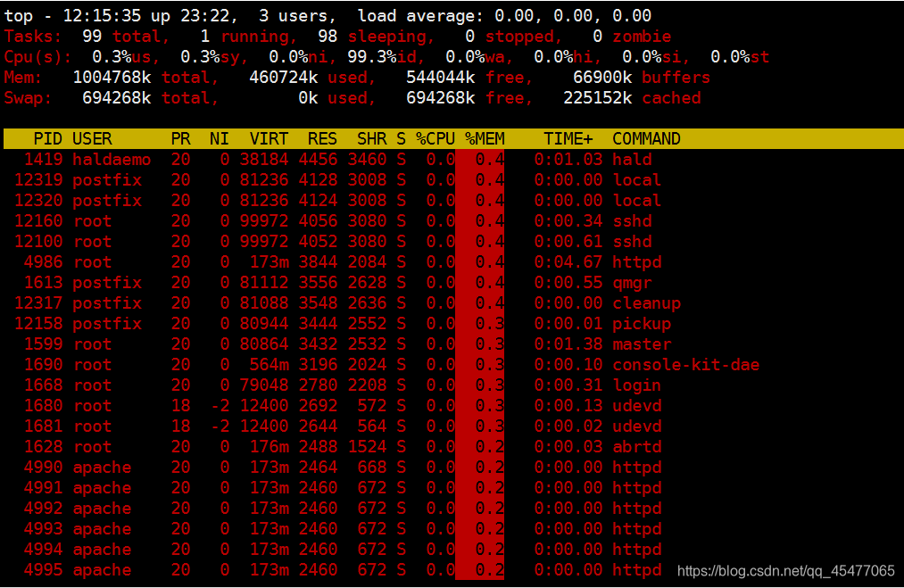The image size is (904, 588).
Task: Select PID 12319 postfix local process
Action: [x=38, y=180]
